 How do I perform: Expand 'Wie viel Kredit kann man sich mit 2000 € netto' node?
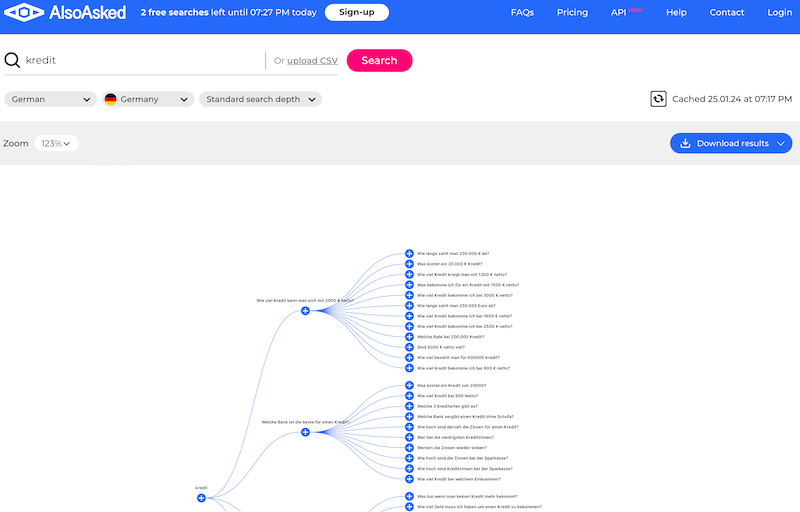tap(306, 311)
